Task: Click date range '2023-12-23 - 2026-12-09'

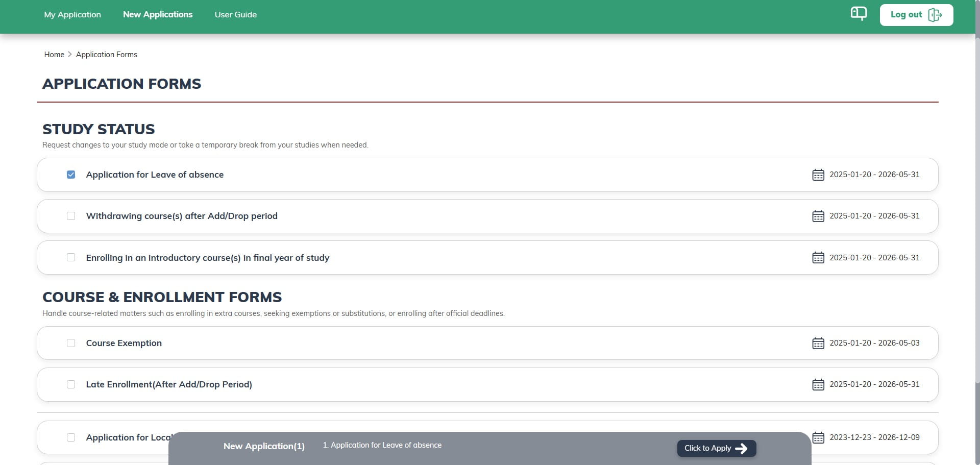Action: pyautogui.click(x=874, y=437)
